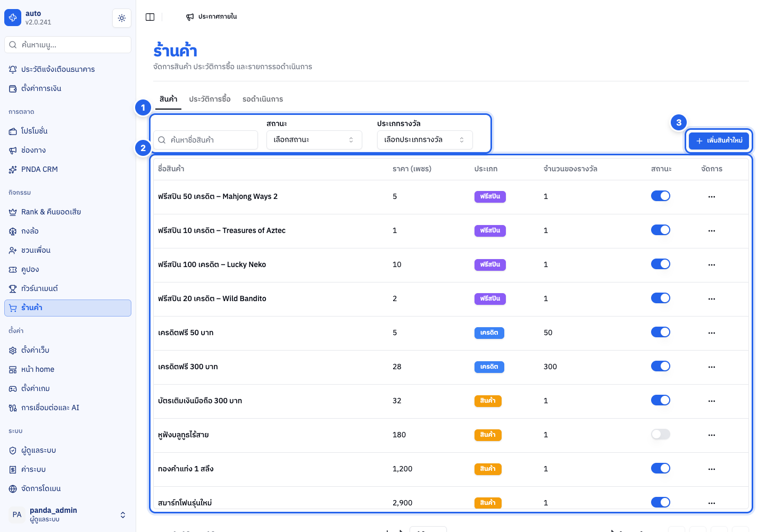The image size is (766, 532).
Task: Open Rank & คืนยอดเสีย crown icon
Action: 13,212
